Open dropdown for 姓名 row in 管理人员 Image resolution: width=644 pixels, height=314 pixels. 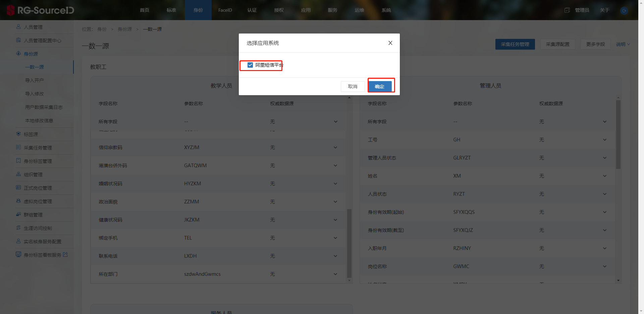[605, 176]
